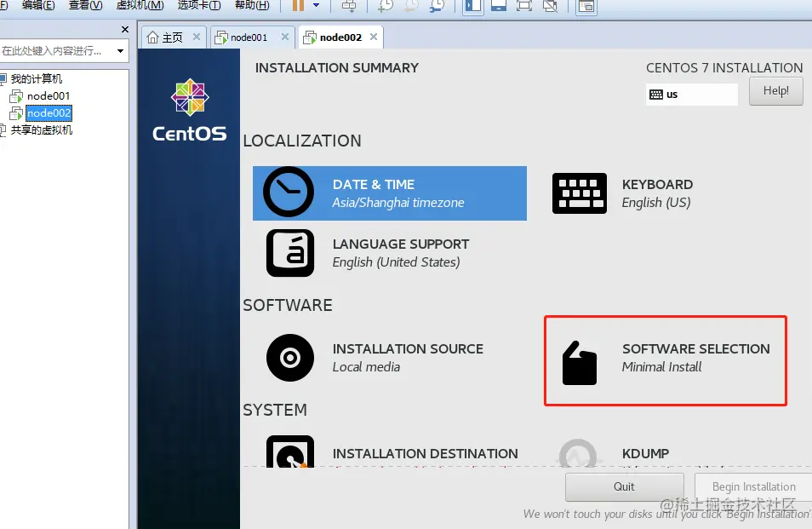
Task: Open the library search dropdown arrow
Action: (120, 51)
